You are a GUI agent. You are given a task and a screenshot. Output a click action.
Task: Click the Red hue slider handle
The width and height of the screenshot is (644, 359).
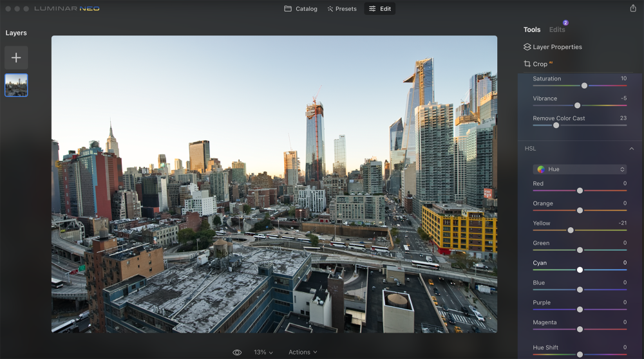[x=580, y=190]
